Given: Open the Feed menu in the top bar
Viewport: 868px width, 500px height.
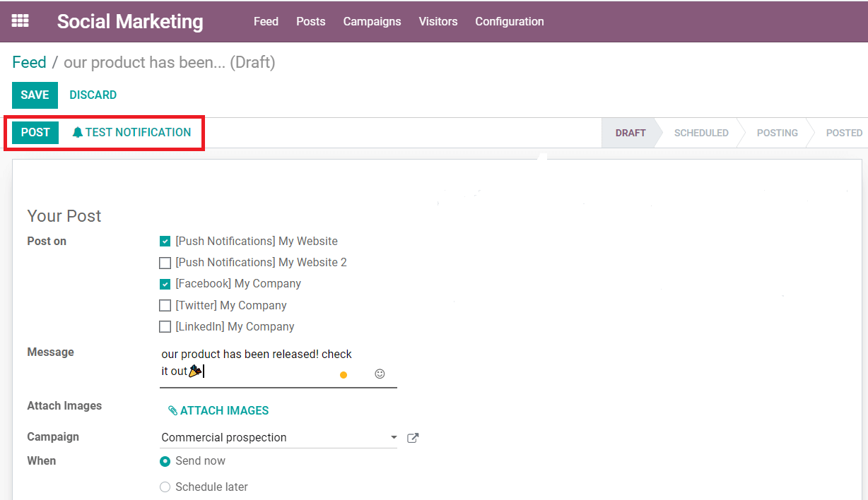Looking at the screenshot, I should pos(266,21).
